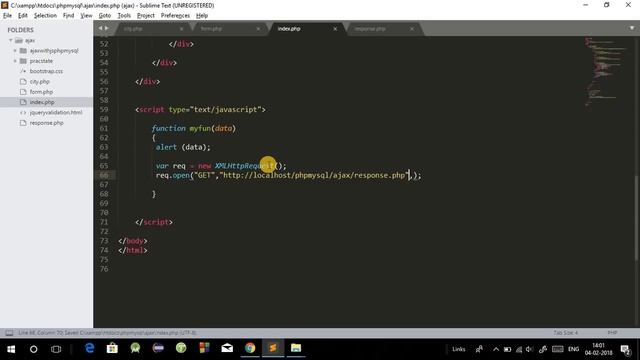Open Cortana search circle

[x=33, y=349]
